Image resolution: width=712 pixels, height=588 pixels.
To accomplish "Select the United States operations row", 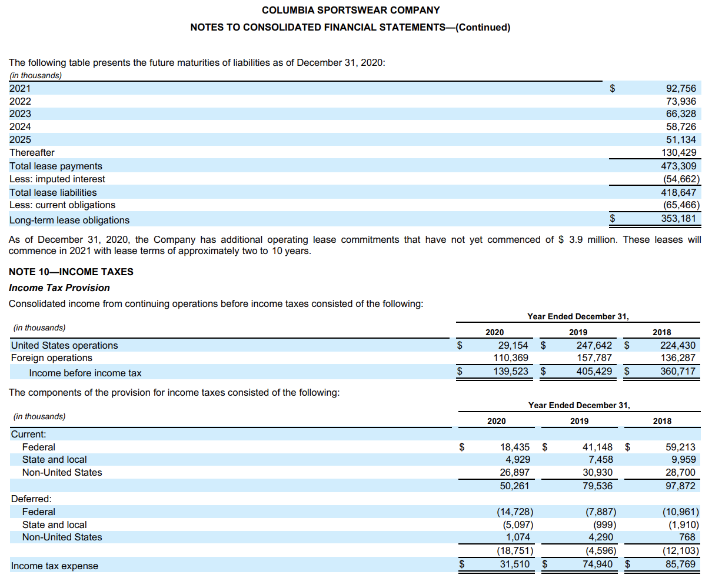I will pos(64,345).
